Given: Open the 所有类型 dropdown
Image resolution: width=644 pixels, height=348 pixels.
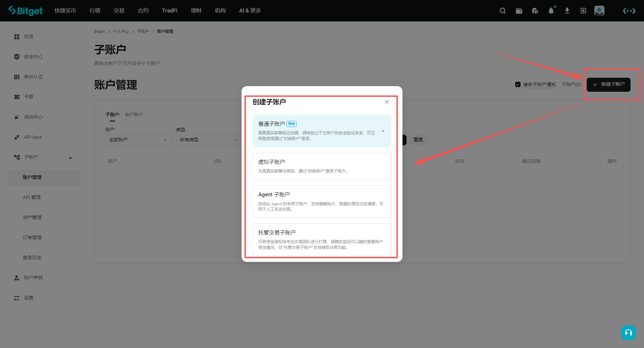Looking at the screenshot, I should 209,140.
